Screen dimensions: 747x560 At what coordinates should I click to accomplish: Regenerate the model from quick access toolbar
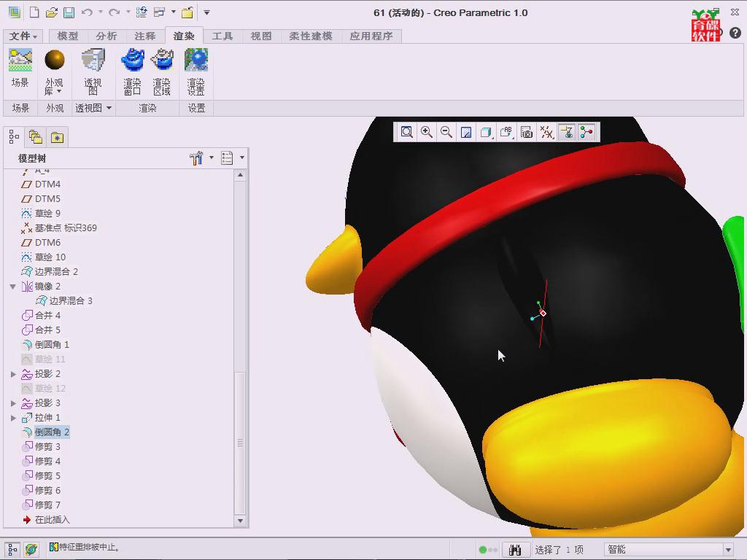click(142, 12)
